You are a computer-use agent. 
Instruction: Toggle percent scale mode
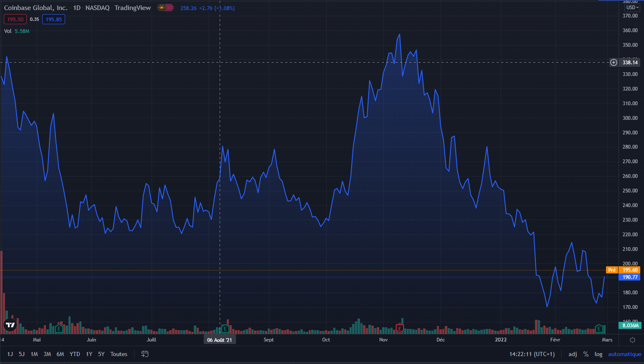tap(586, 354)
